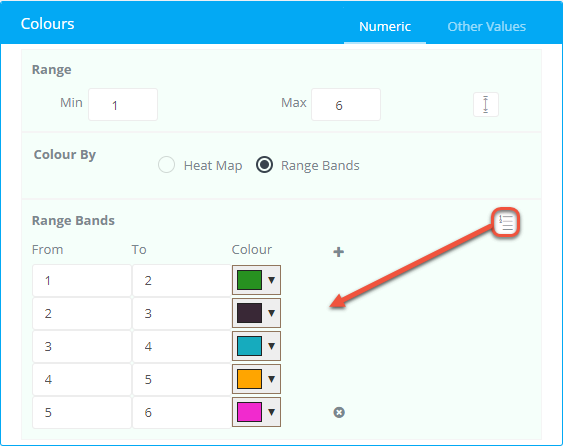Click the magenta colour swatch

click(x=249, y=412)
